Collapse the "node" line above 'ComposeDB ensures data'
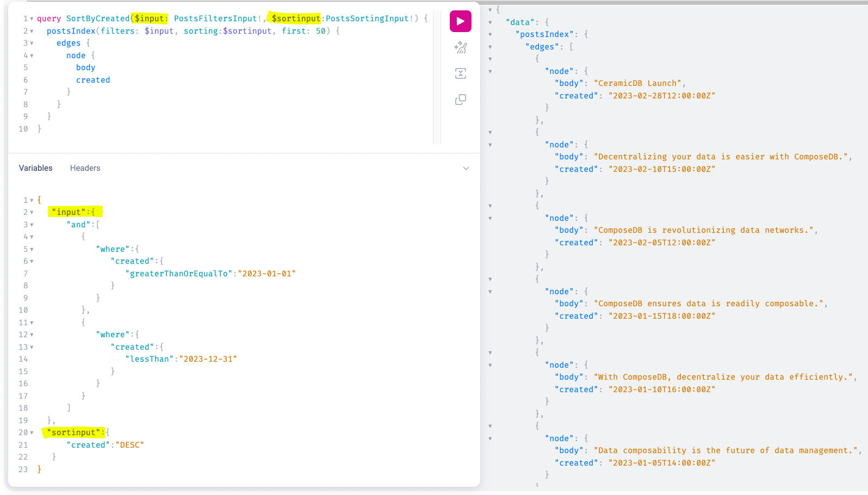The image size is (868, 495). click(x=490, y=292)
